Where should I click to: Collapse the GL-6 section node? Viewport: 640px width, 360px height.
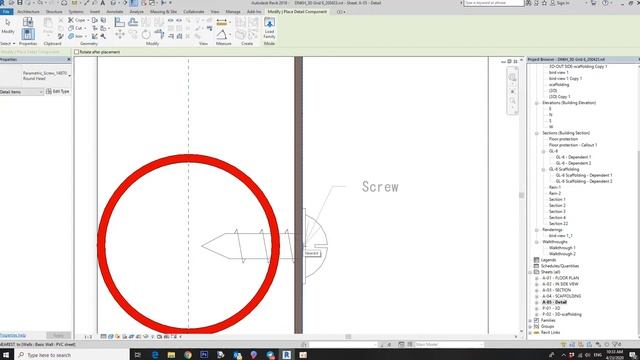543,151
